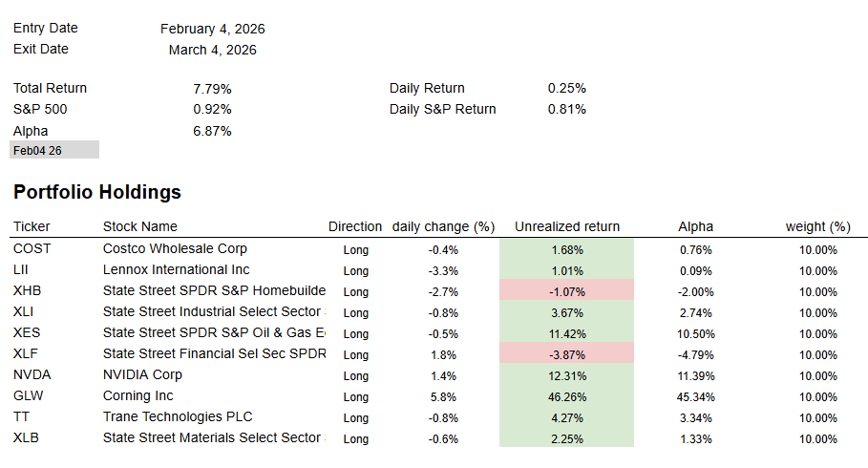
Task: Click the Unrealized return column header
Action: click(567, 226)
